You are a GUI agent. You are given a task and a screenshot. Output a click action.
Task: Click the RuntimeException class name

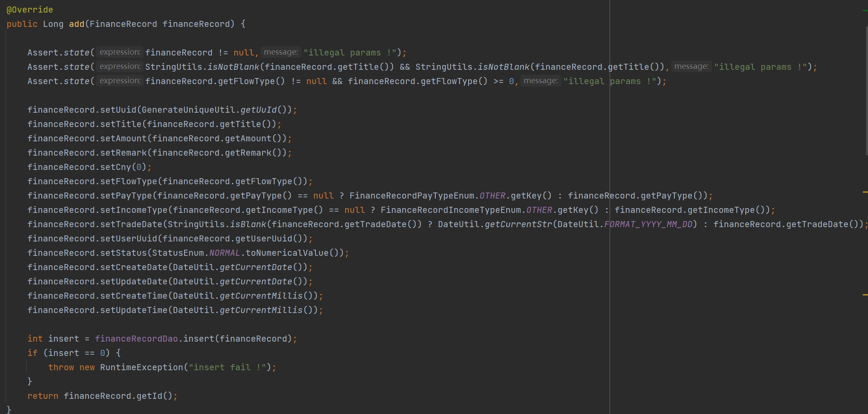point(142,367)
